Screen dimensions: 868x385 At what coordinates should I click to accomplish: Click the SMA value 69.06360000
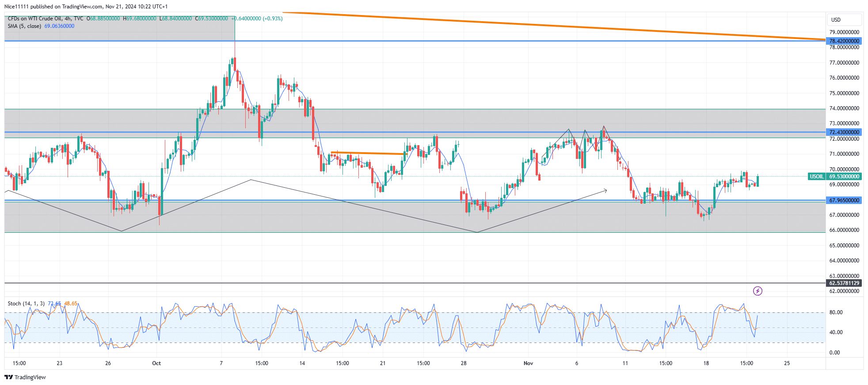pyautogui.click(x=59, y=26)
